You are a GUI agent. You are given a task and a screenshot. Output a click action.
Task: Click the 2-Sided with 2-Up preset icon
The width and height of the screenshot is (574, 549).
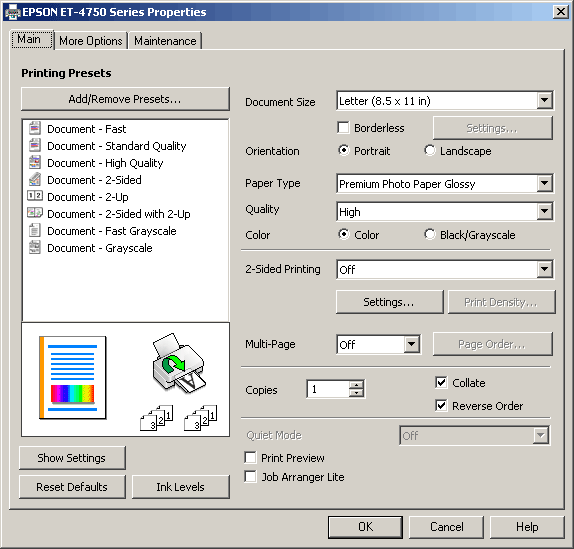35,213
